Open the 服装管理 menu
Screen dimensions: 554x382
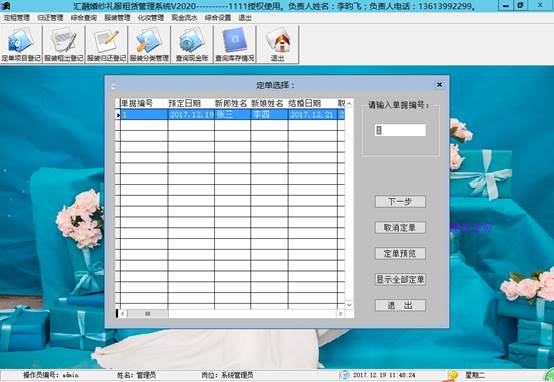pyautogui.click(x=117, y=18)
